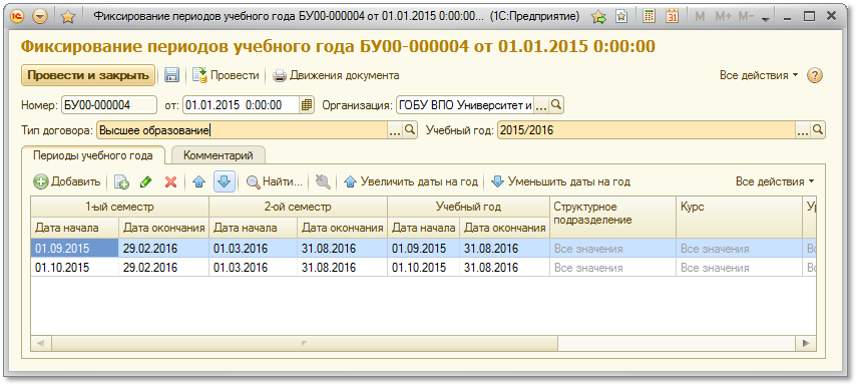Image resolution: width=858 pixels, height=387 pixels.
Task: Click Увеличить даты на год
Action: tap(410, 182)
